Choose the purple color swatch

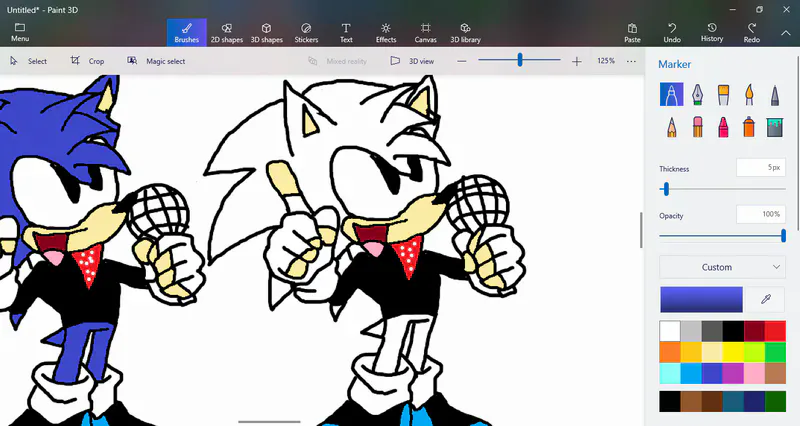pyautogui.click(x=733, y=373)
